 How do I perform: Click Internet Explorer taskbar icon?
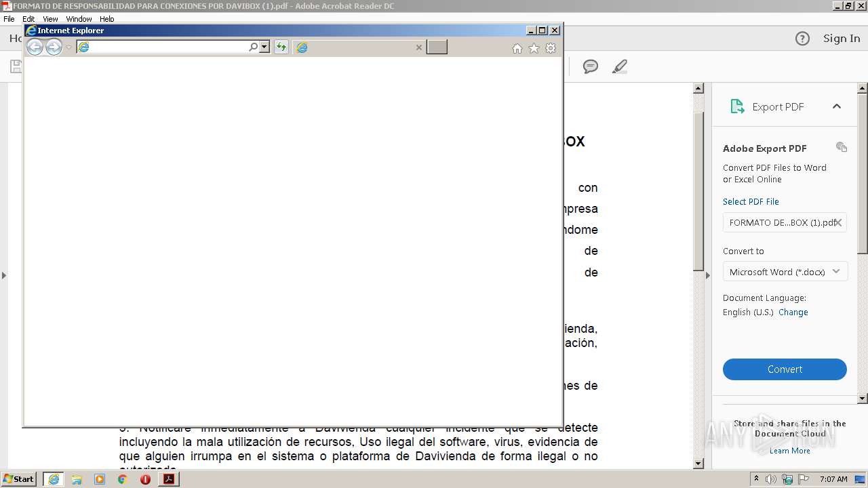coord(54,479)
